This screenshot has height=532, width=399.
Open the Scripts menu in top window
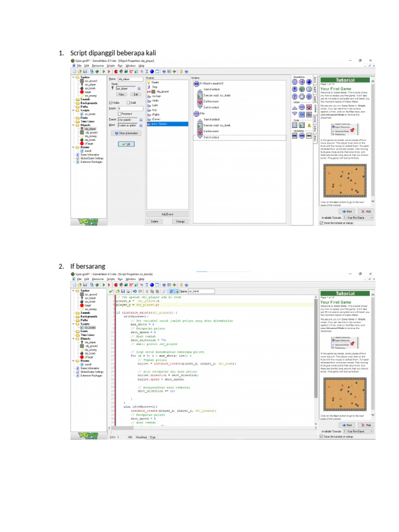[111, 66]
